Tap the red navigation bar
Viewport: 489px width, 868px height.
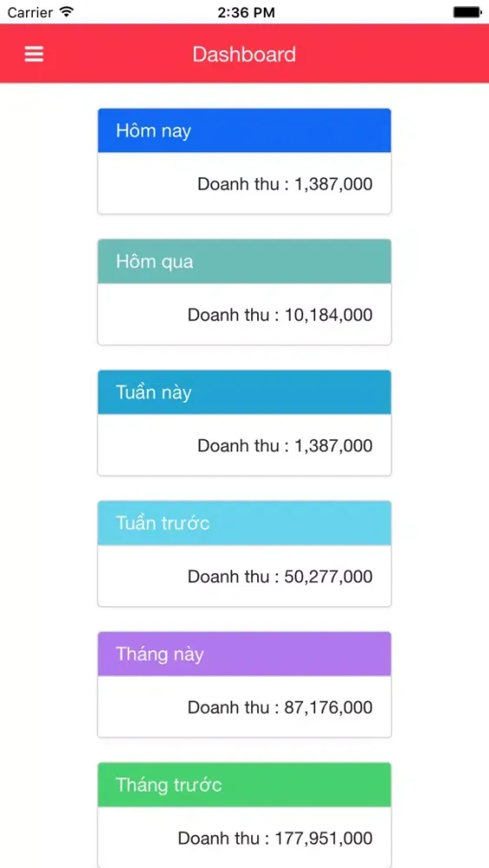coord(244,54)
